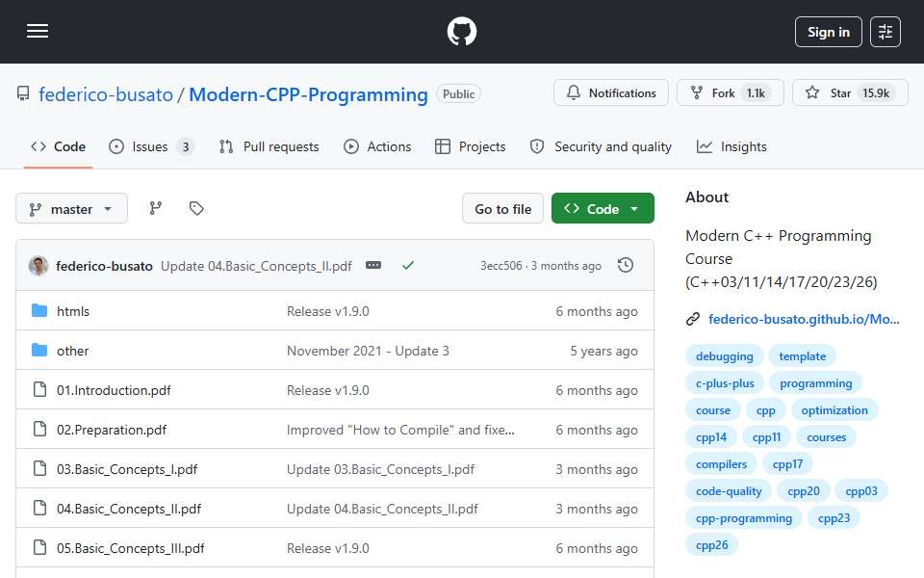924x578 pixels.
Task: Open file 02.Preparation.pdf
Action: tap(112, 430)
